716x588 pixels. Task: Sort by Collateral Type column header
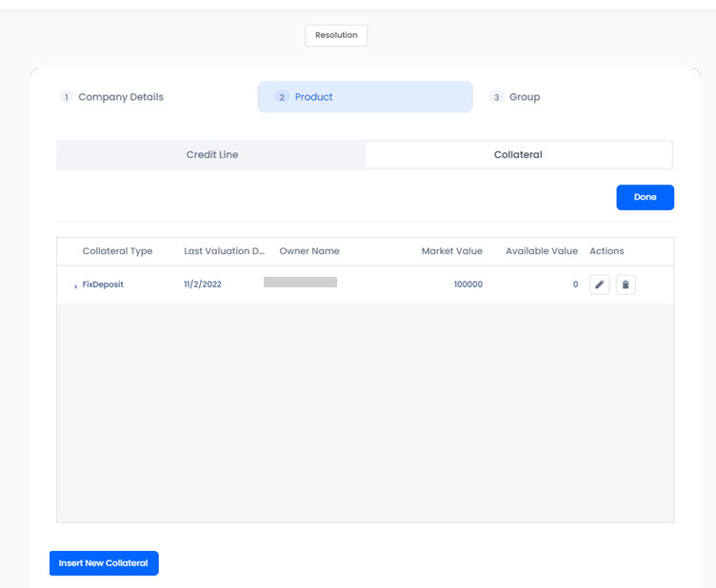tap(117, 251)
